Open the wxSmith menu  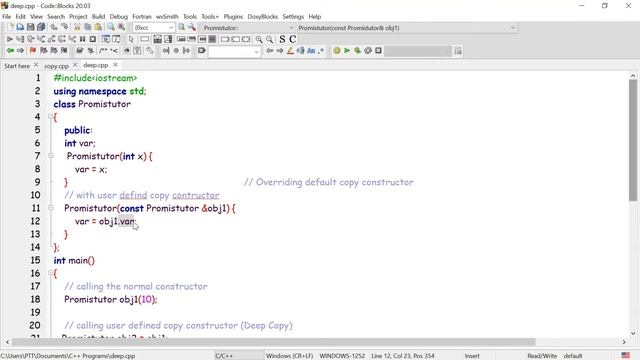pyautogui.click(x=167, y=17)
